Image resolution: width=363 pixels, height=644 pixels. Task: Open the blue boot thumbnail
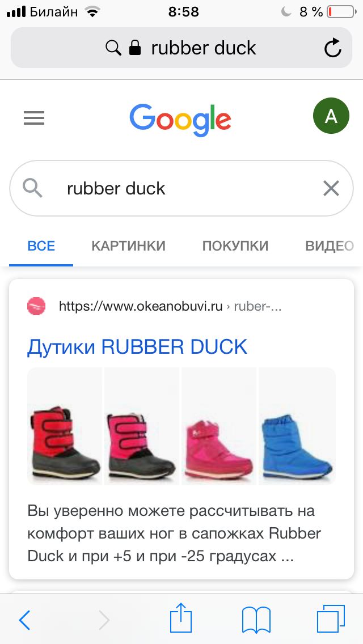tap(297, 426)
